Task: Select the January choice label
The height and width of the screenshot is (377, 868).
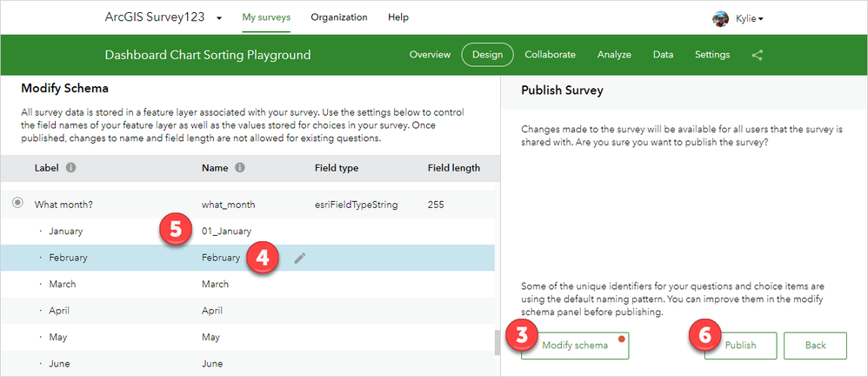Action: pyautogui.click(x=66, y=232)
